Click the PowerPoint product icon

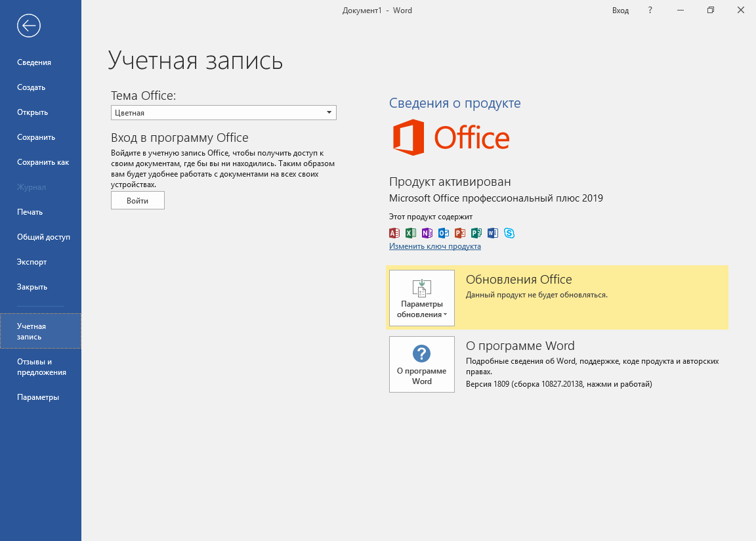coord(460,233)
